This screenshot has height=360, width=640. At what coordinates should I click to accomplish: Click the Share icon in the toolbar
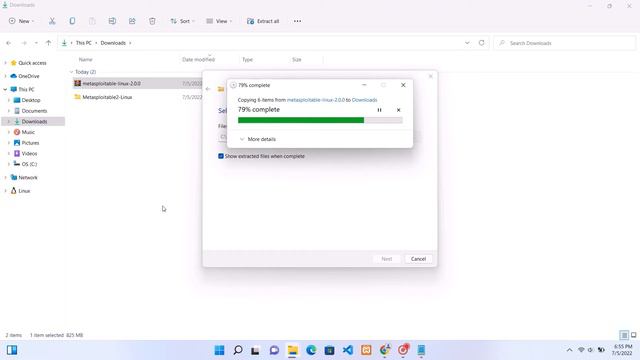(x=132, y=21)
